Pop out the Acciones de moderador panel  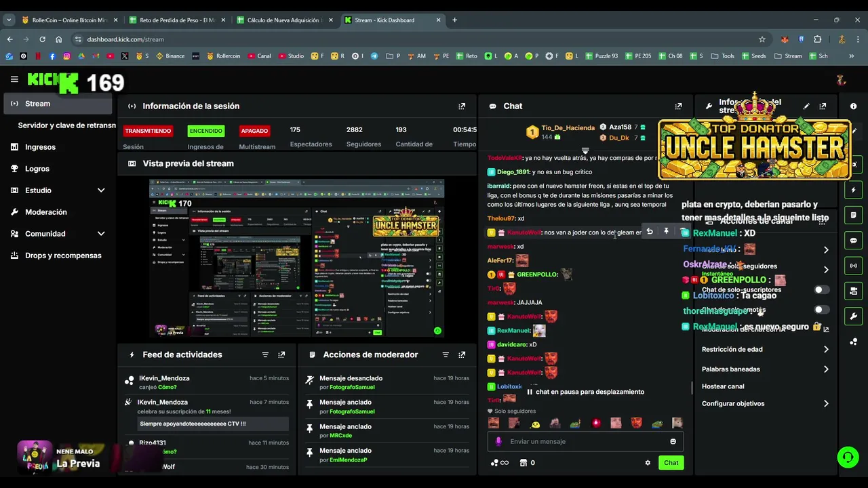[x=462, y=354]
